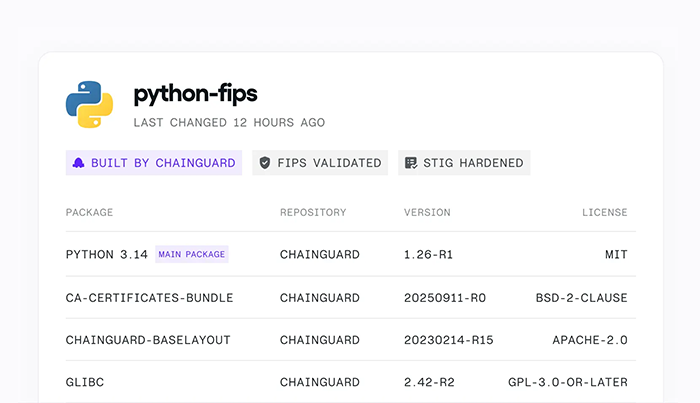Image resolution: width=700 pixels, height=403 pixels.
Task: Select the FIPS Validated badge
Action: 320,163
